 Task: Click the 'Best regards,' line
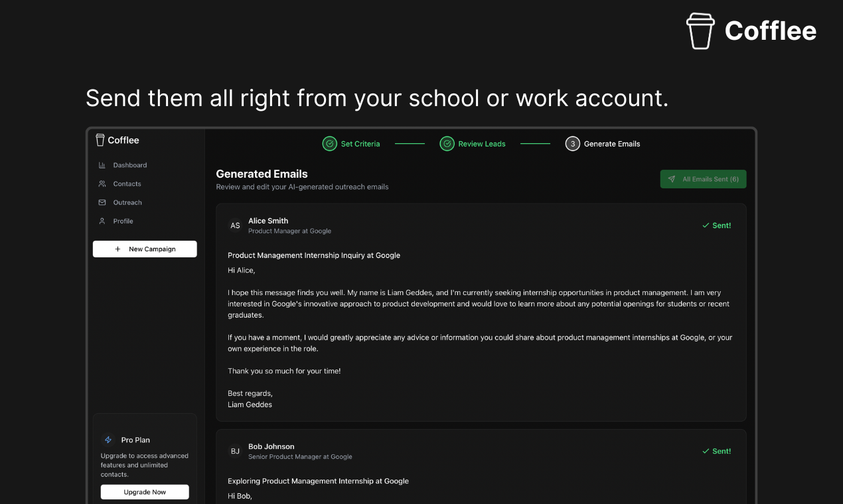250,393
